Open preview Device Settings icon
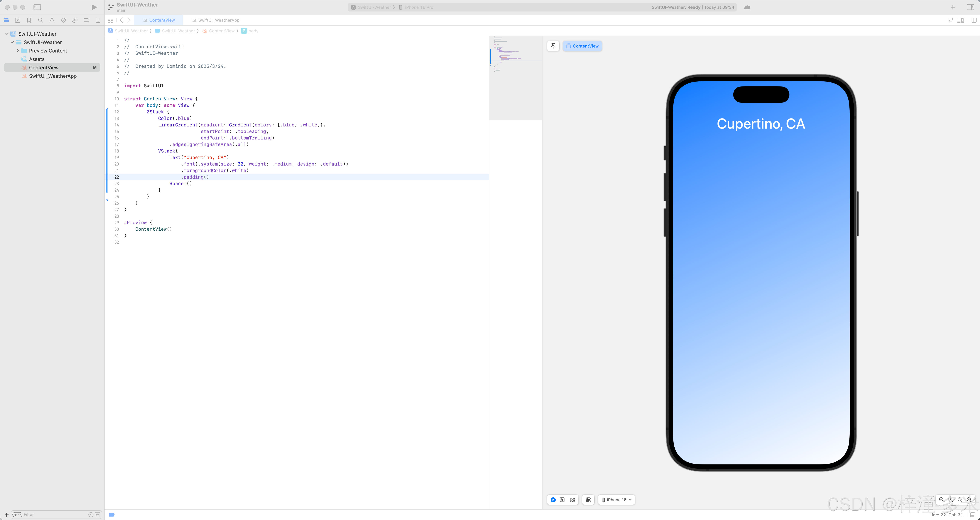Image resolution: width=980 pixels, height=520 pixels. (x=588, y=500)
